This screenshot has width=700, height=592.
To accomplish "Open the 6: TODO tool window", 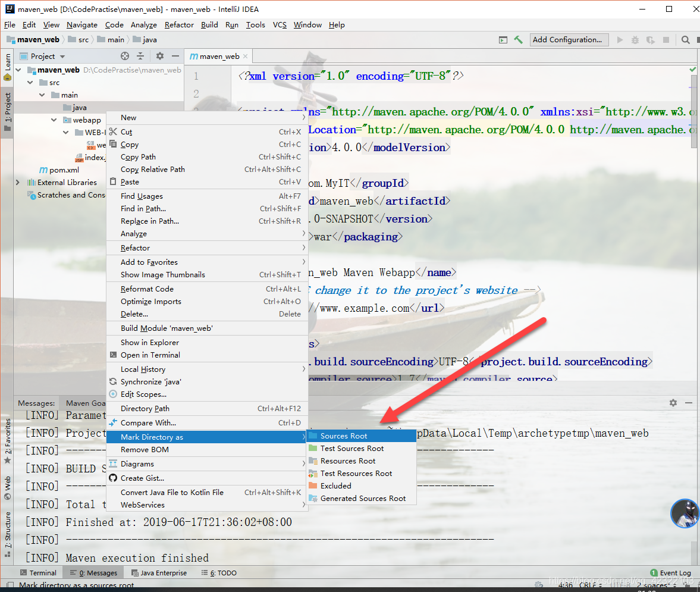I will pyautogui.click(x=219, y=573).
